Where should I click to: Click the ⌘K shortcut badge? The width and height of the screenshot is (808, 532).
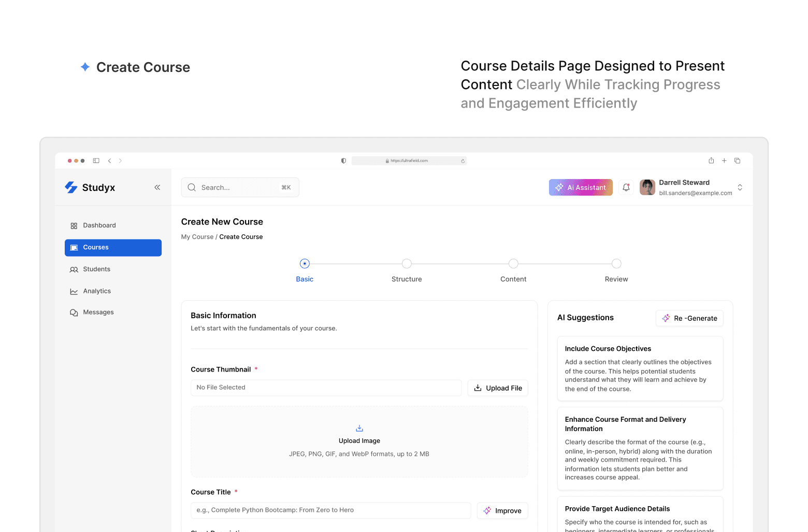[x=286, y=187]
